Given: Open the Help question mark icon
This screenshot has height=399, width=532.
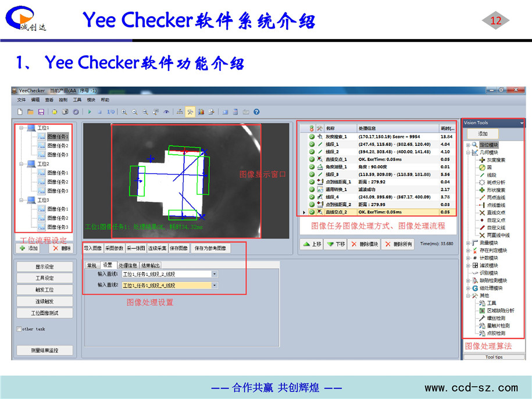Looking at the screenshot, I should pos(256,112).
